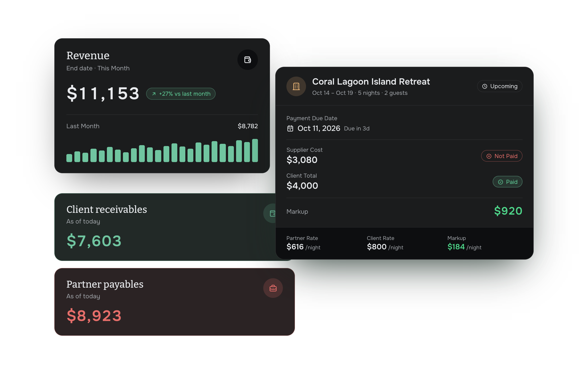Viewport: 588px width, 374px height.
Task: Click the $184 /night markup rate
Action: (464, 247)
